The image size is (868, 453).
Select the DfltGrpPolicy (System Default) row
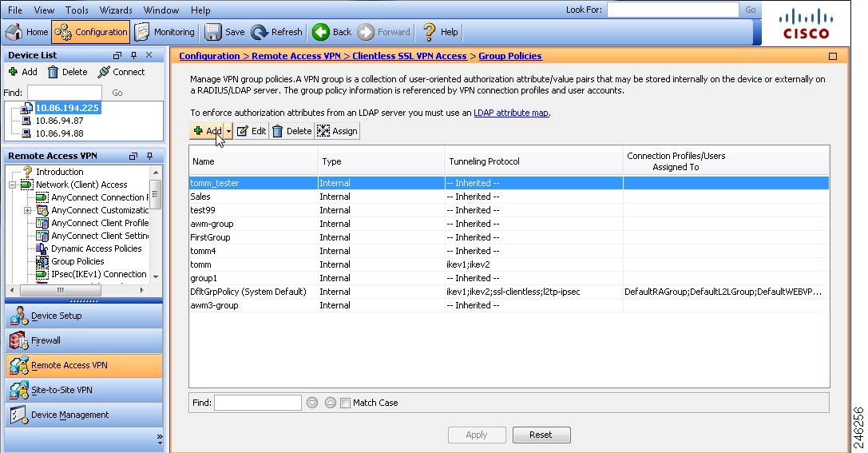pos(509,292)
